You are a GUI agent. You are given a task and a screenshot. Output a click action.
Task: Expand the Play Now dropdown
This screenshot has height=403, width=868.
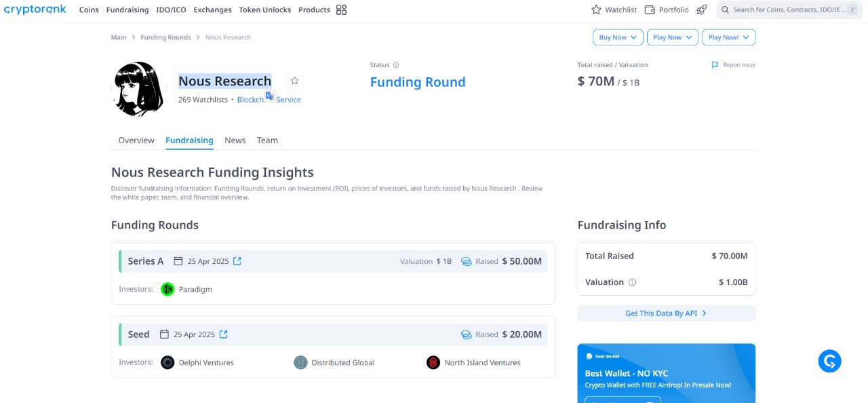[672, 37]
